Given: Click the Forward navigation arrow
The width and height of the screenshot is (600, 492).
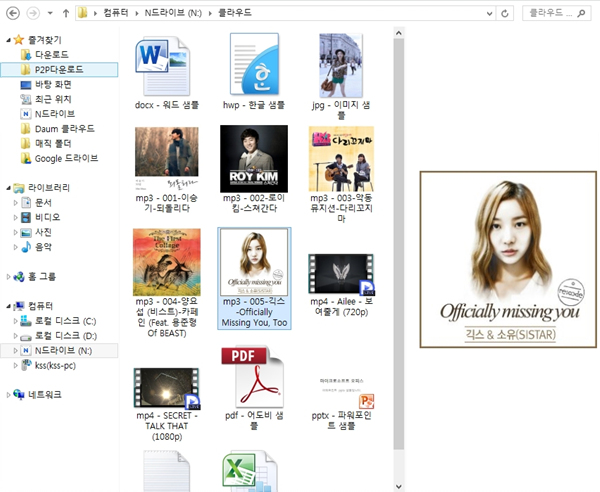Looking at the screenshot, I should 33,13.
